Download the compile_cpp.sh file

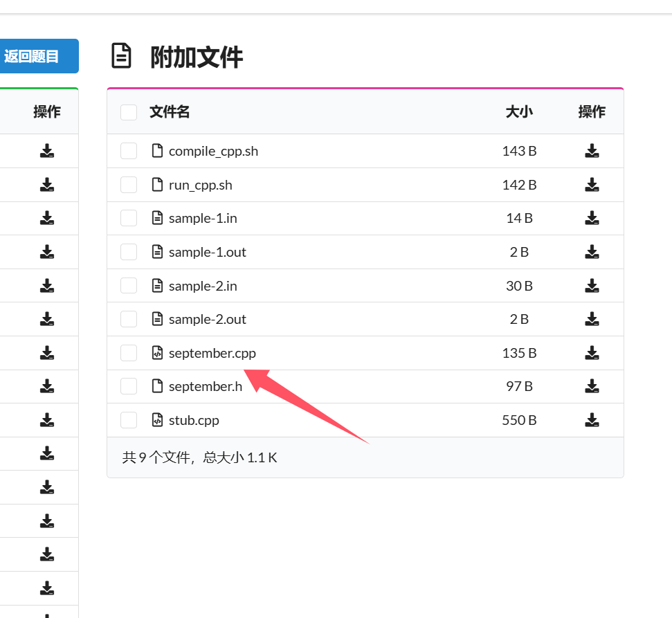[x=592, y=151]
